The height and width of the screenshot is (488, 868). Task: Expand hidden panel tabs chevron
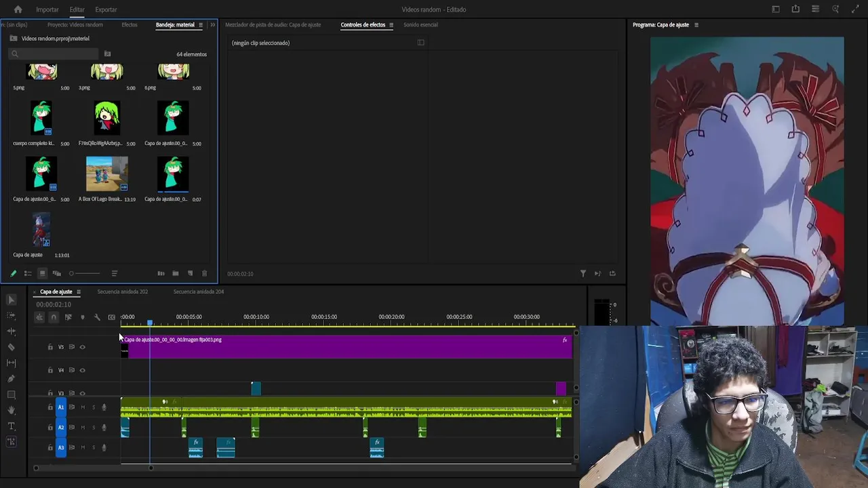tap(212, 25)
